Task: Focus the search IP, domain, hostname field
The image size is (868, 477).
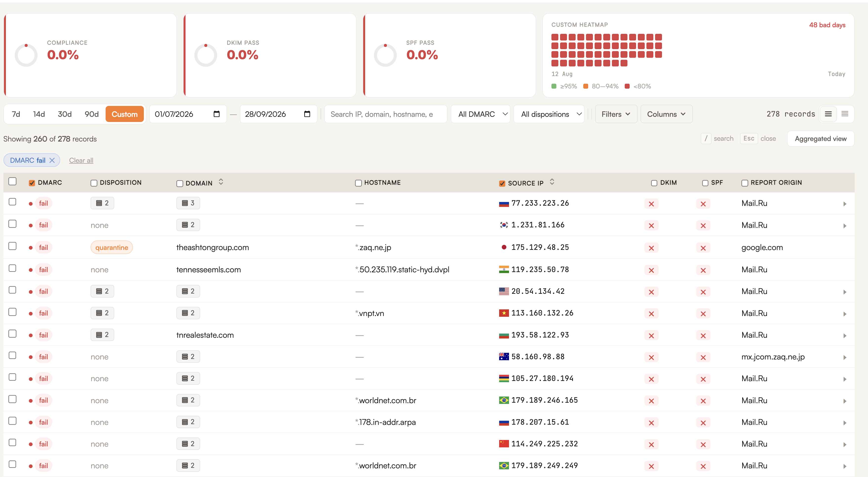Action: pyautogui.click(x=385, y=114)
